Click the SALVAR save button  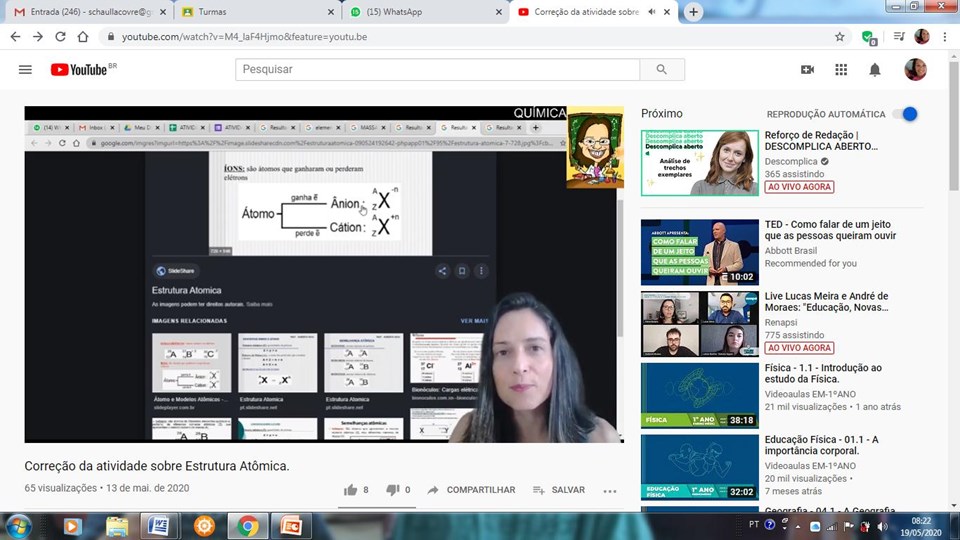559,490
